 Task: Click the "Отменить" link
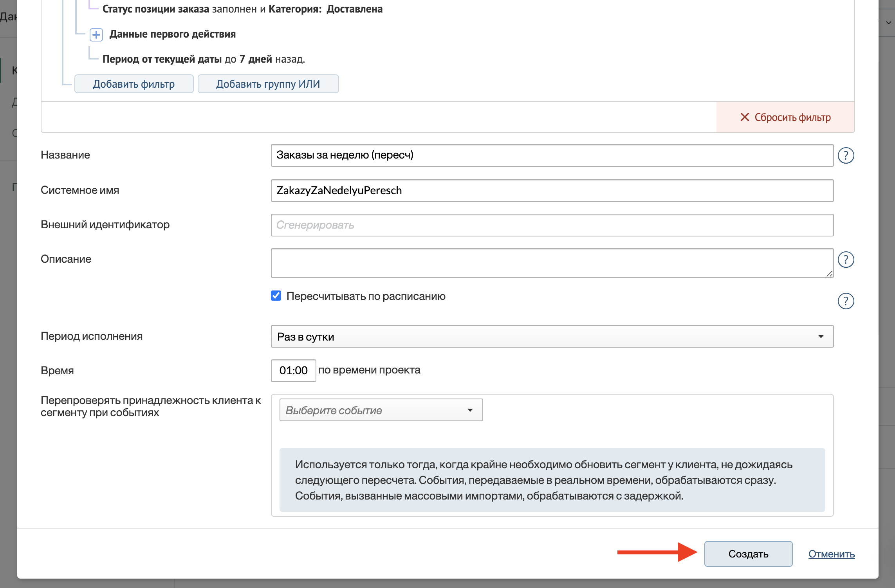(x=832, y=554)
